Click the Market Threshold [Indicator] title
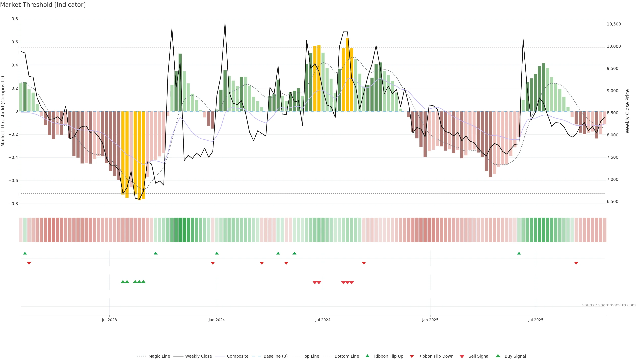This screenshot has height=362, width=644. pyautogui.click(x=43, y=5)
